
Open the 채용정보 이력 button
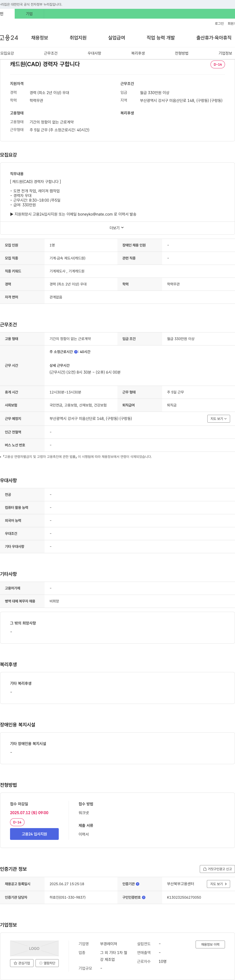coord(210,944)
